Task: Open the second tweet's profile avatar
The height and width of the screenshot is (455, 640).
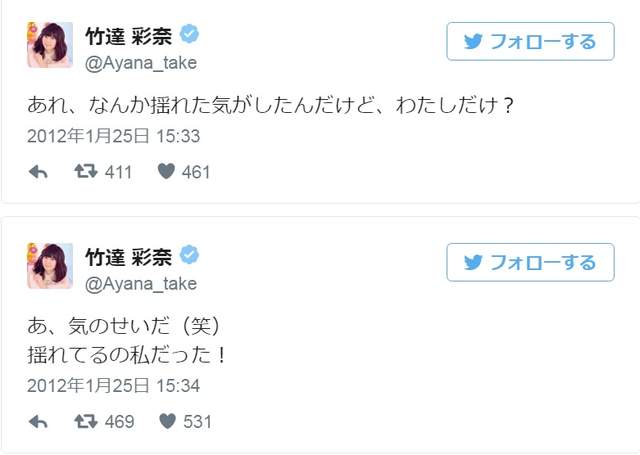Action: (49, 266)
